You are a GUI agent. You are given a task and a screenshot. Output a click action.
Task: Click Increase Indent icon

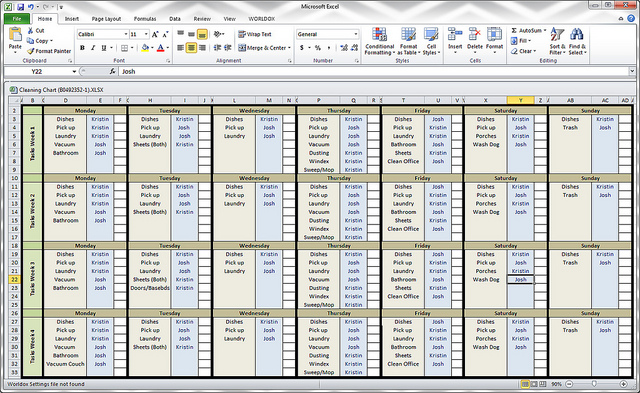(x=228, y=48)
